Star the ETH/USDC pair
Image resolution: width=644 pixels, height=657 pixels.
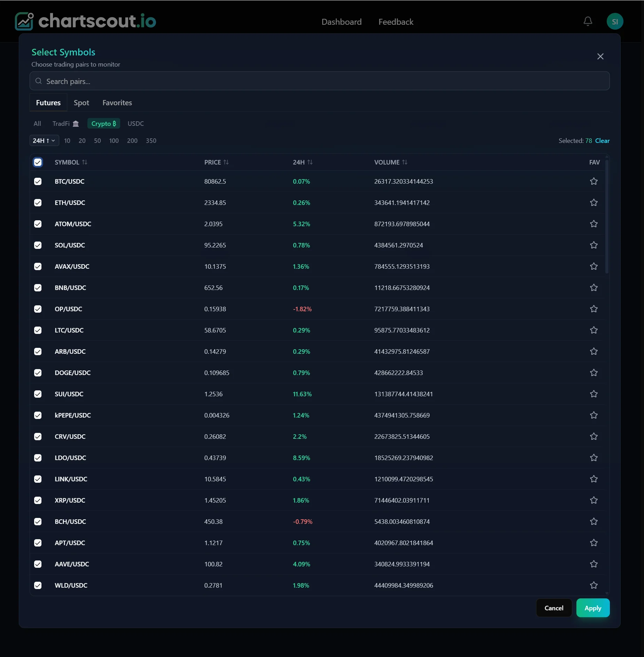point(594,203)
